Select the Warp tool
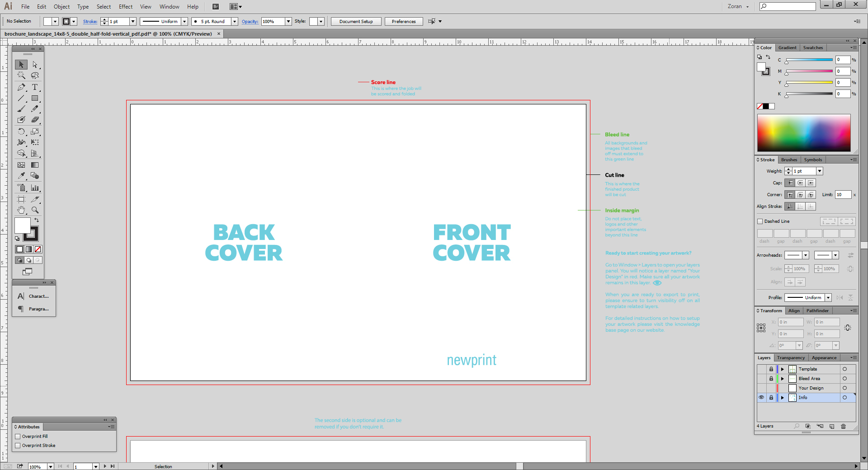 [x=21, y=142]
